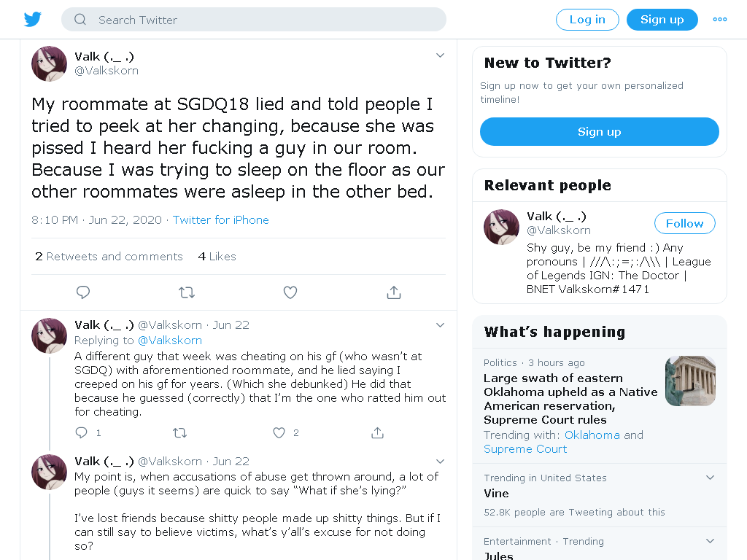This screenshot has width=747, height=560.
Task: Like the reply about cheating guy
Action: pyautogui.click(x=279, y=432)
